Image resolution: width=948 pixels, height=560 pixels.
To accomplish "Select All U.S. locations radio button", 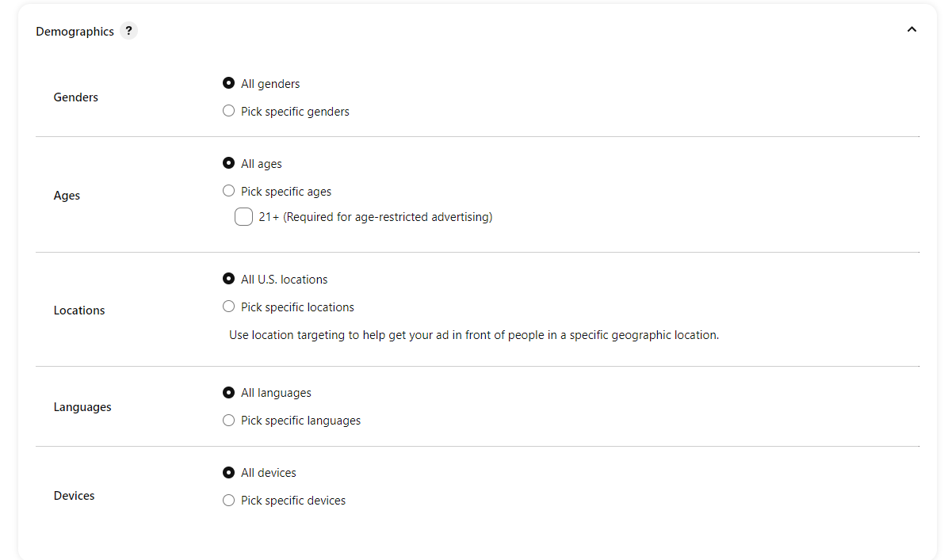I will [x=229, y=279].
